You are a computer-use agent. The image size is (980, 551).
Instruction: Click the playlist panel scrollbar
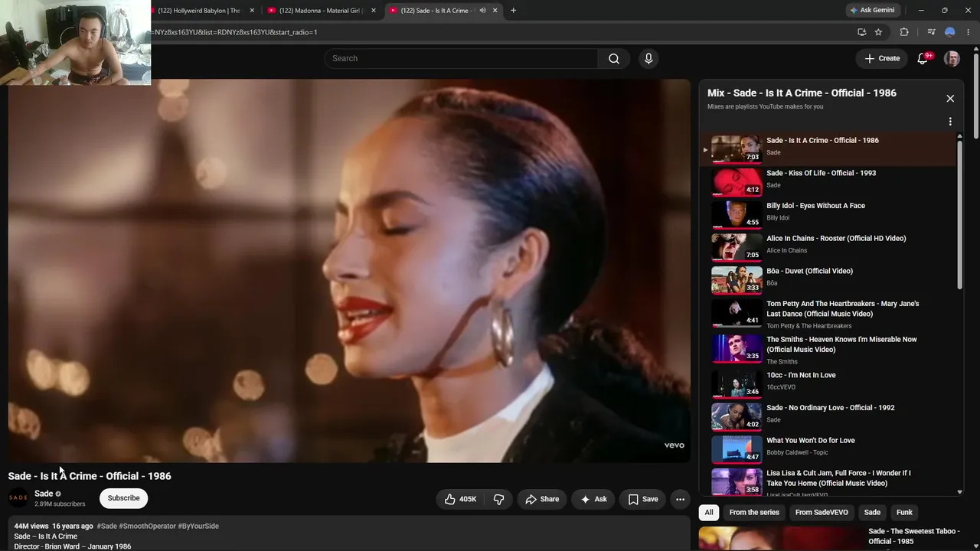[960, 214]
